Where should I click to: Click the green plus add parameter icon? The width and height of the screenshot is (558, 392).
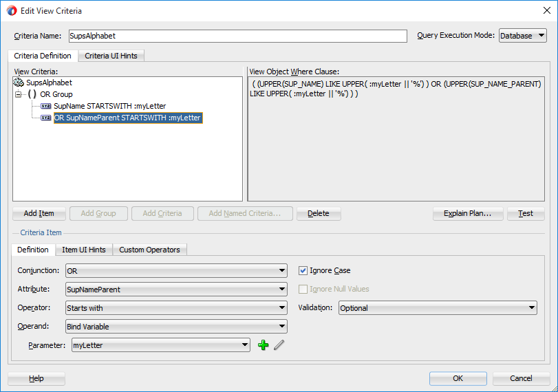(263, 345)
